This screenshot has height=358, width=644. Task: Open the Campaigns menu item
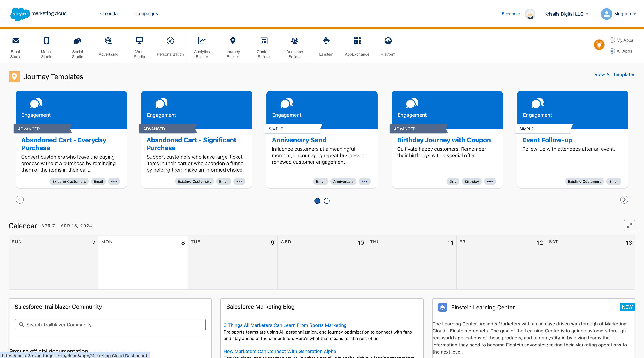click(146, 13)
